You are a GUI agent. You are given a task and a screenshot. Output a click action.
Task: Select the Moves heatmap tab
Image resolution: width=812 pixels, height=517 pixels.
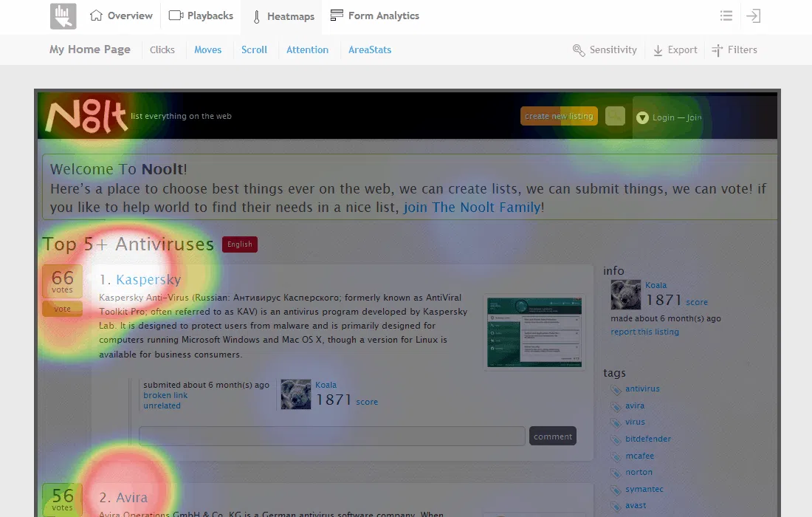207,49
